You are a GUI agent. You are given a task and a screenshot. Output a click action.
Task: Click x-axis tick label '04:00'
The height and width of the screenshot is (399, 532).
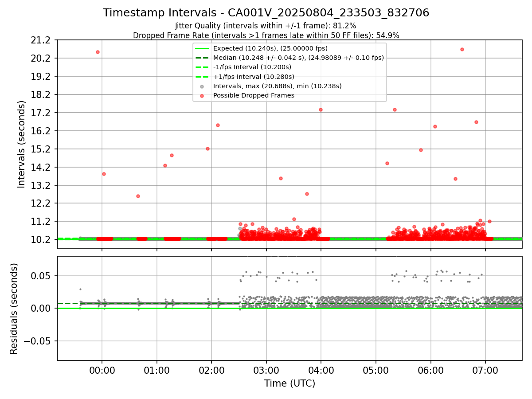tap(321, 370)
